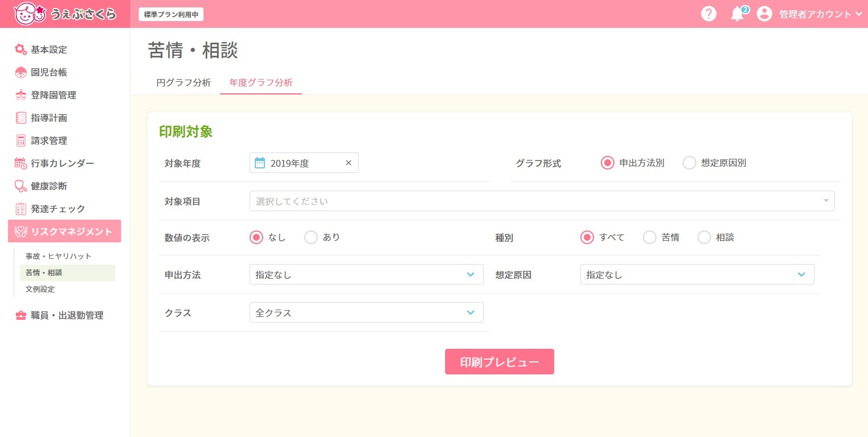Go to 苦情・相談 submenu
868x437 pixels.
pos(68,273)
